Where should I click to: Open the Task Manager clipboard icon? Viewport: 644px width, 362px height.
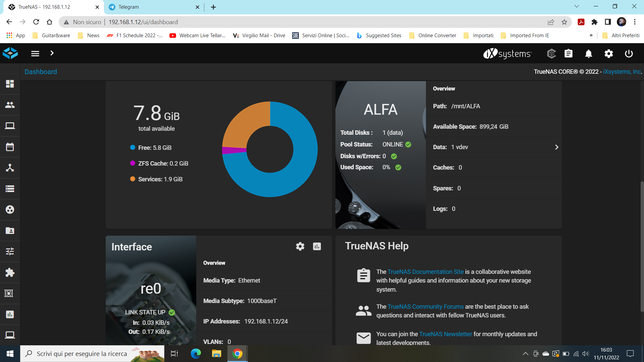[569, 54]
